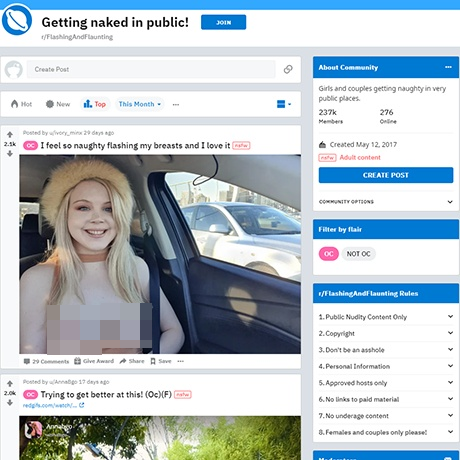Click the link attach icon in Create Post
Screen dimensions: 460x460
(288, 69)
